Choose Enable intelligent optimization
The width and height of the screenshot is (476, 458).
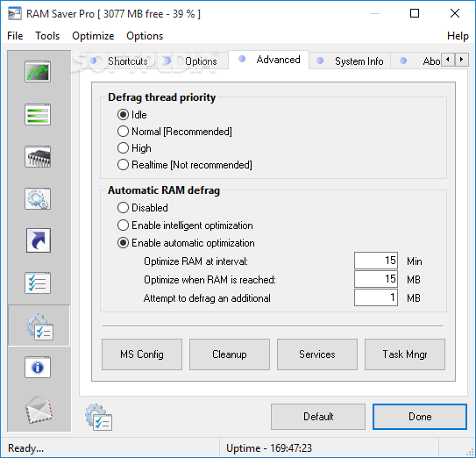[185, 225]
